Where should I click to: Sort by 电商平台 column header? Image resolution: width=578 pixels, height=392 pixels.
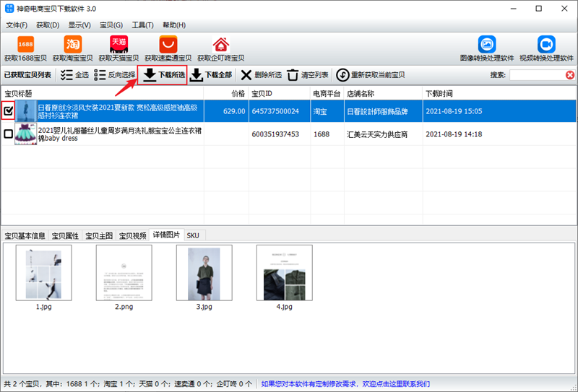[x=327, y=94]
